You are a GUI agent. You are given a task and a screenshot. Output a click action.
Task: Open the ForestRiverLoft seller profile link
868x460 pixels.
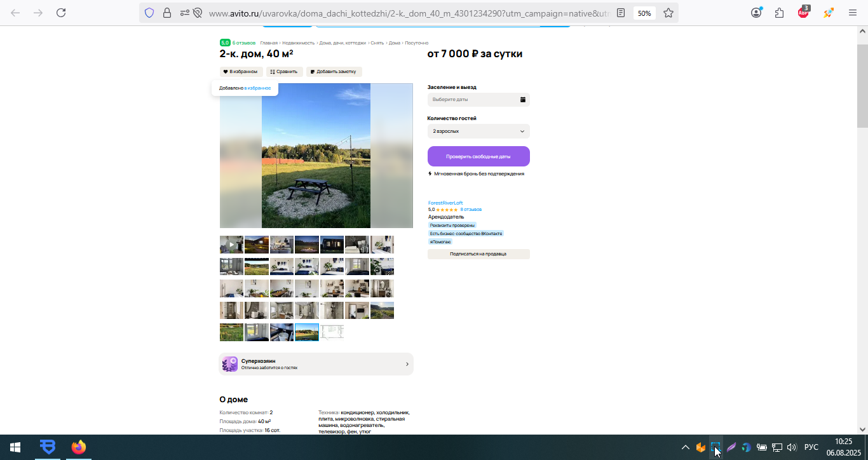pyautogui.click(x=445, y=203)
